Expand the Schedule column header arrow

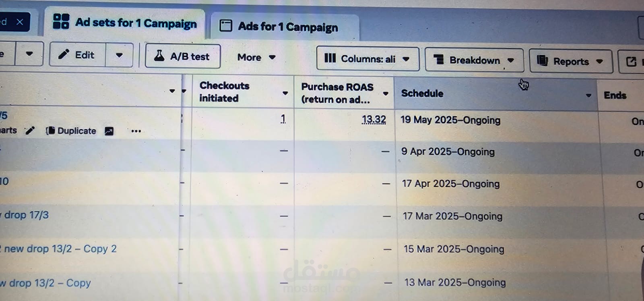tap(588, 95)
